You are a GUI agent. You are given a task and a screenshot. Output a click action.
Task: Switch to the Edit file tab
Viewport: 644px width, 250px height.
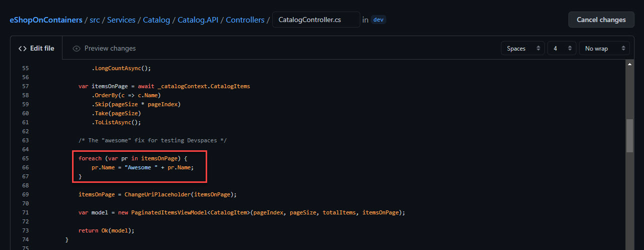(37, 49)
